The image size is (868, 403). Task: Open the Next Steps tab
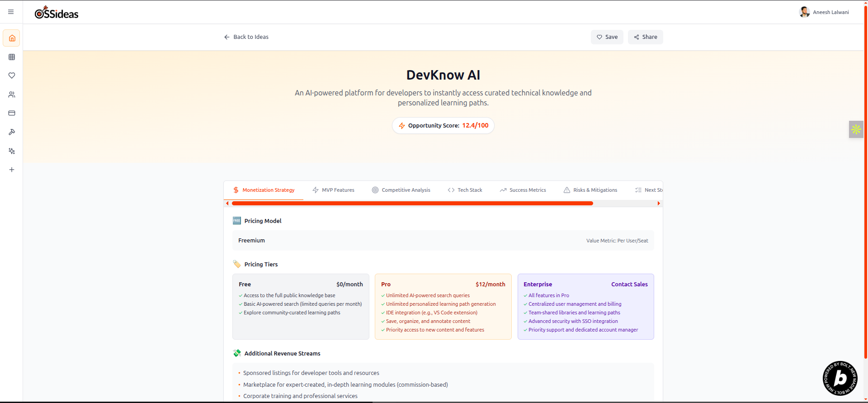pyautogui.click(x=649, y=190)
